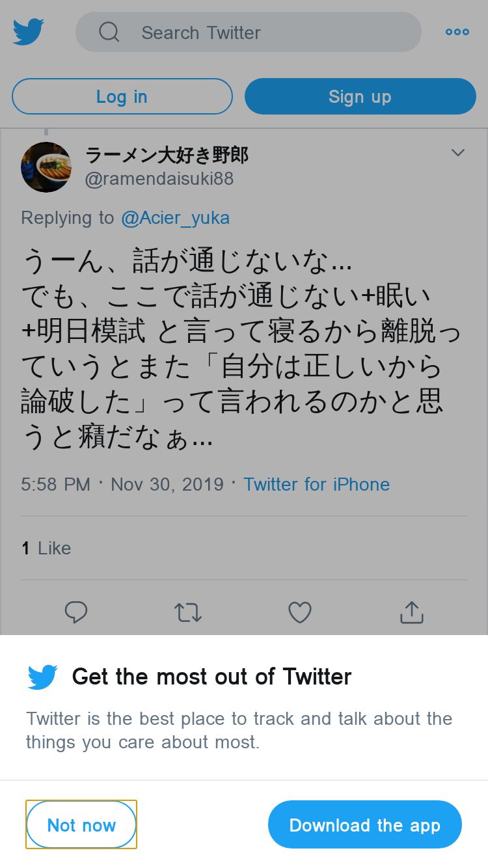Viewport: 488px width, 868px height.
Task: Open the ramen profile avatar thumbnail
Action: tap(46, 167)
